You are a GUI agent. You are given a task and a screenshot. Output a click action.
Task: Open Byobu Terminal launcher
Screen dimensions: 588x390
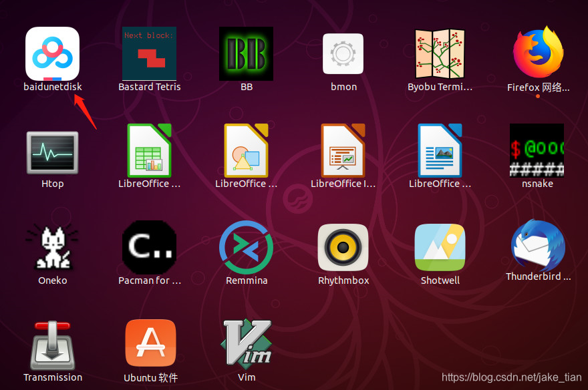[440, 53]
